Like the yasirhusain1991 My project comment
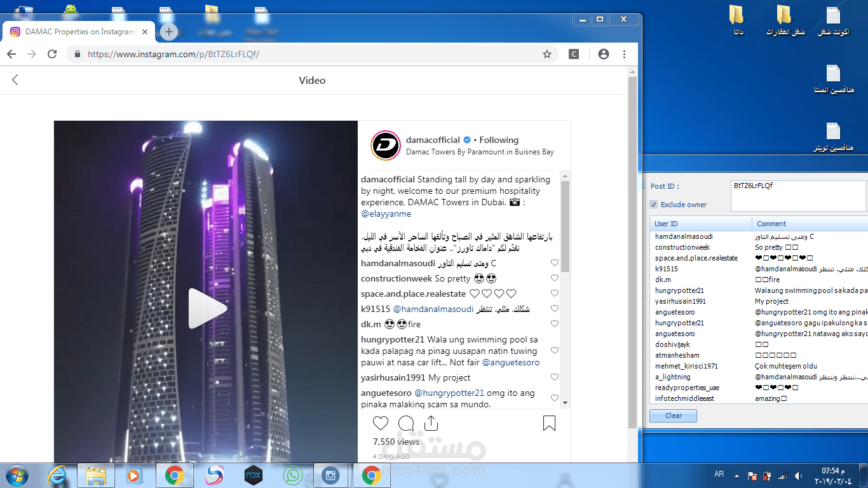This screenshot has width=868, height=488. click(555, 377)
